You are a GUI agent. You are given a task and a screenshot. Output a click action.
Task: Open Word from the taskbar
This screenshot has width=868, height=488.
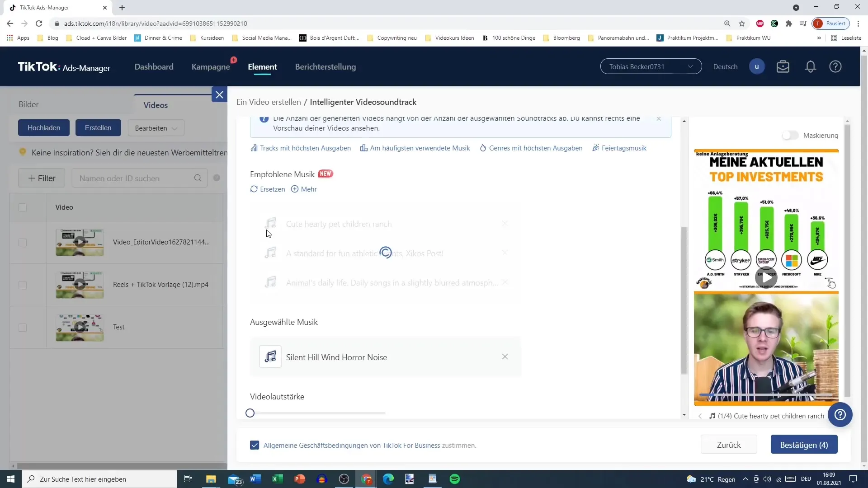[x=255, y=479]
